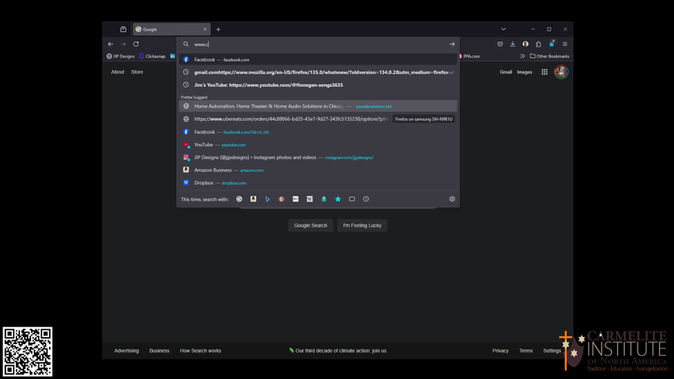Screen dimensions: 674x379
Task: Select the Facebook suggestion with teal profile URL
Action: click(318, 132)
